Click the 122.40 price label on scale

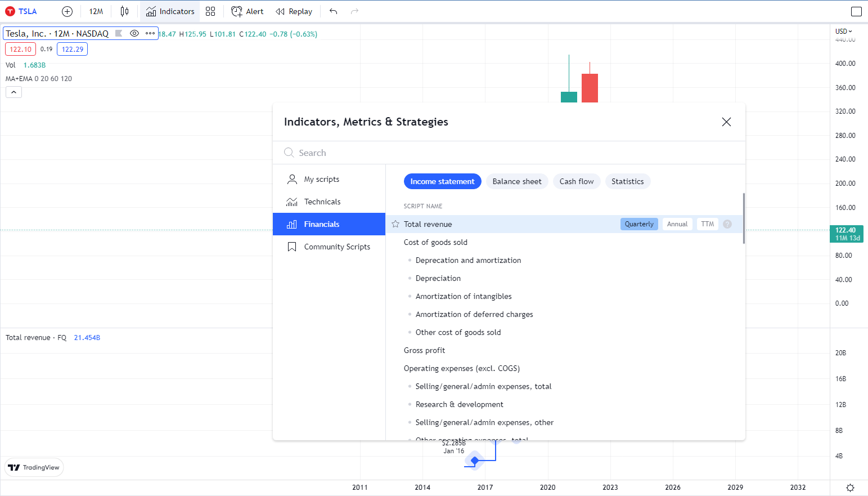point(848,234)
